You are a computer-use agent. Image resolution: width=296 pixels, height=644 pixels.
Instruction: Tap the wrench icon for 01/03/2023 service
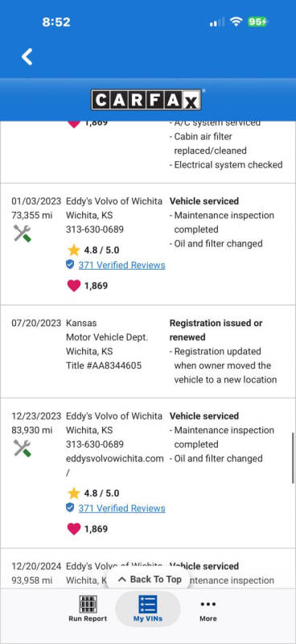coord(23,233)
